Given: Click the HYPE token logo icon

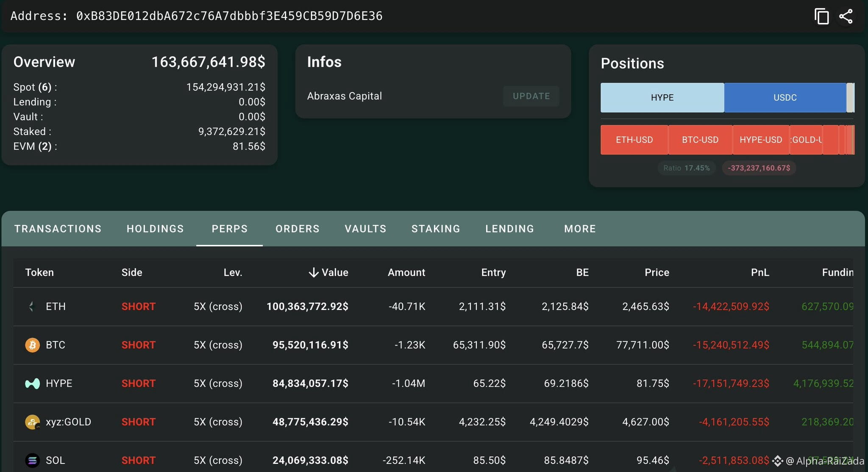Looking at the screenshot, I should pyautogui.click(x=32, y=383).
